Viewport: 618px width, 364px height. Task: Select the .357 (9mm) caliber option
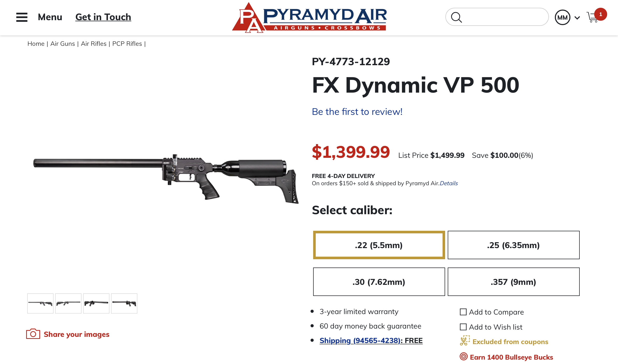point(513,282)
